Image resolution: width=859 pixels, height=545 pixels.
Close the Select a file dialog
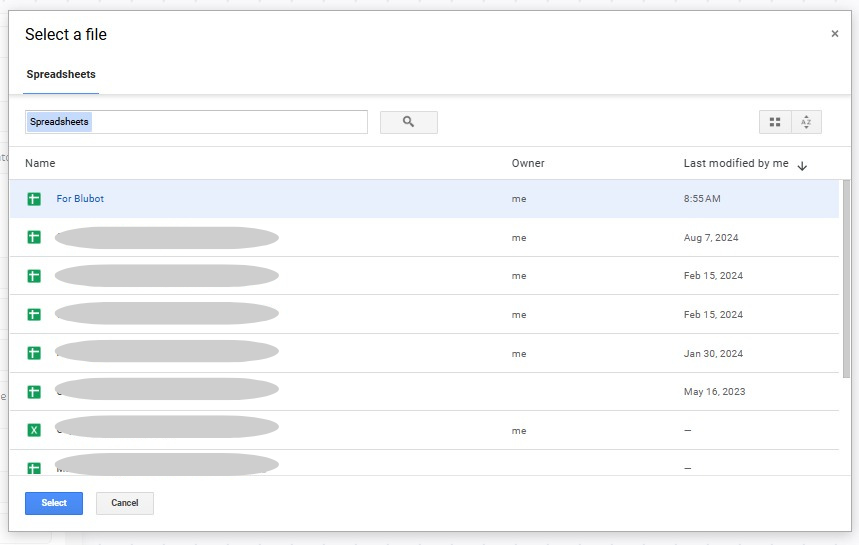click(x=835, y=34)
